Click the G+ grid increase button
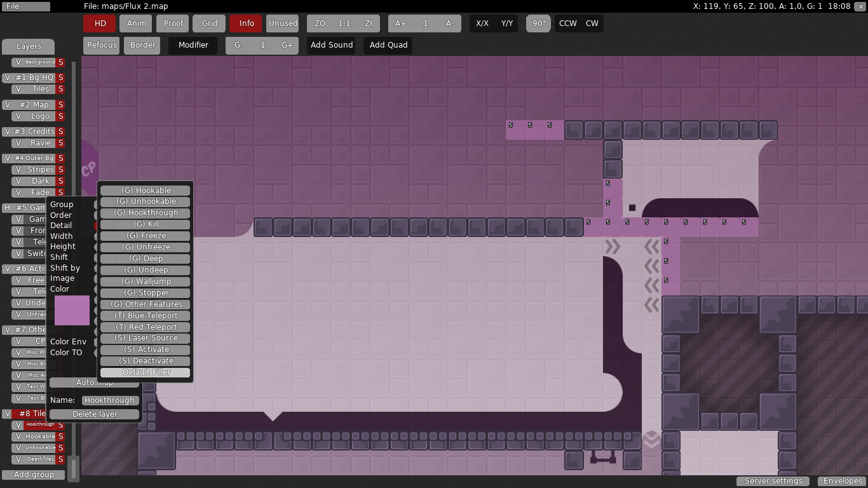The width and height of the screenshot is (868, 488). pos(287,45)
